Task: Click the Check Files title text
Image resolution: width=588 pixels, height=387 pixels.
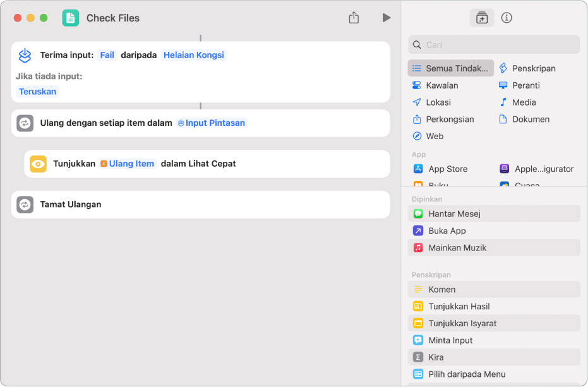Action: 113,18
